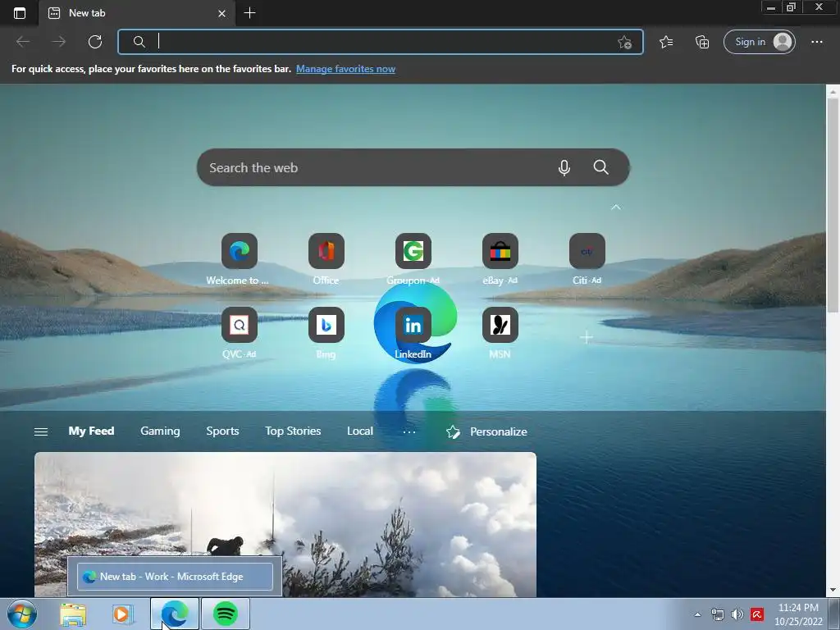Click the network tray icon
The width and height of the screenshot is (840, 630).
(717, 614)
